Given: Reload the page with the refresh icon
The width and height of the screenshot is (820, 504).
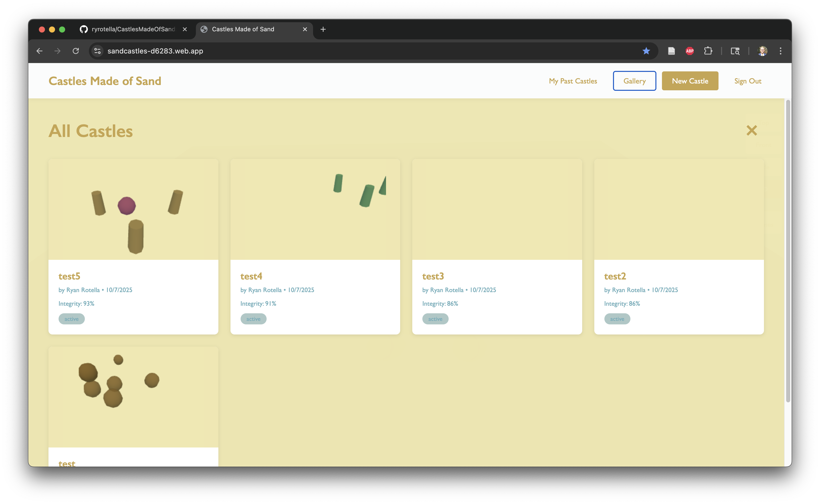Looking at the screenshot, I should pyautogui.click(x=76, y=51).
